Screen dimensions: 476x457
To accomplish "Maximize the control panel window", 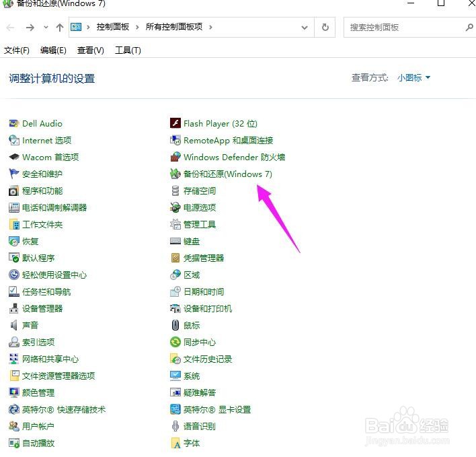I will [441, 3].
